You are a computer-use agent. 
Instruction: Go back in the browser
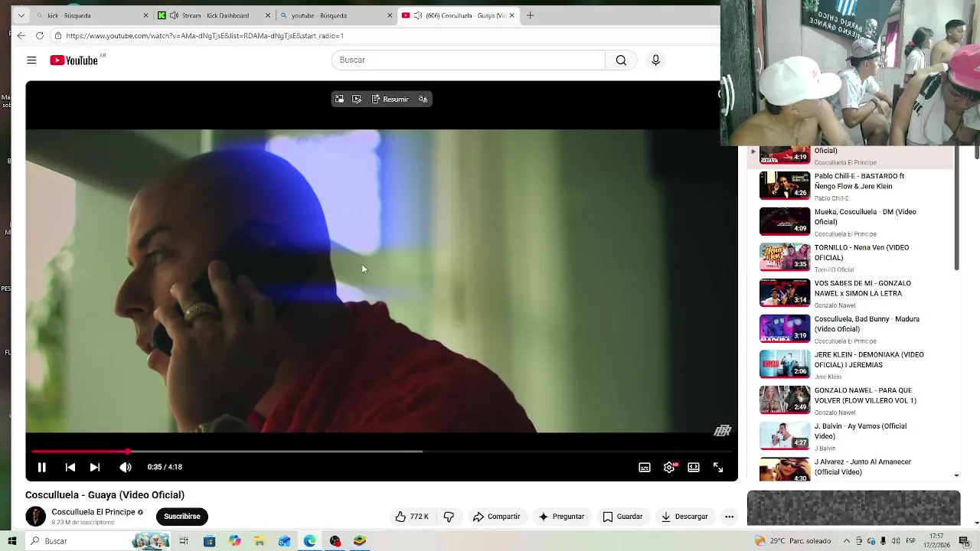[21, 36]
